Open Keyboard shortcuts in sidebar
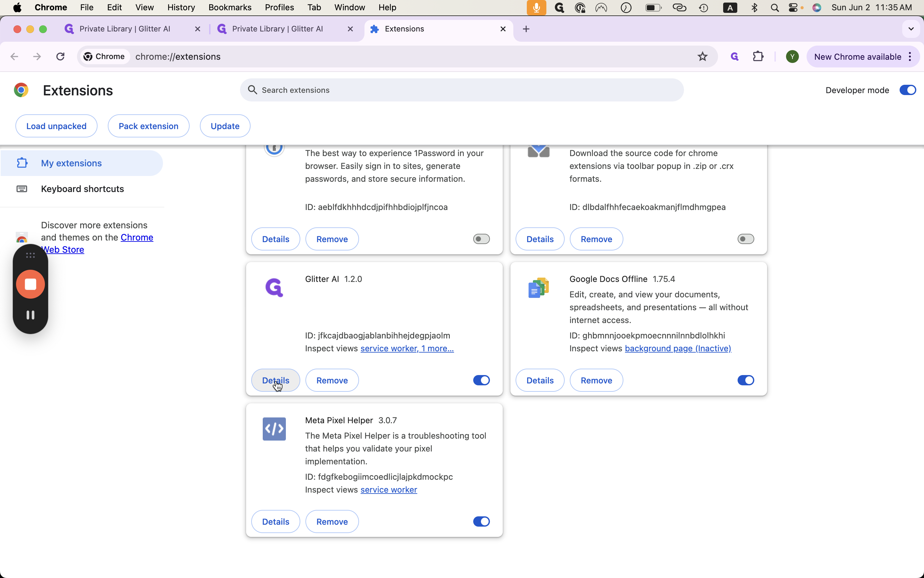 [82, 189]
